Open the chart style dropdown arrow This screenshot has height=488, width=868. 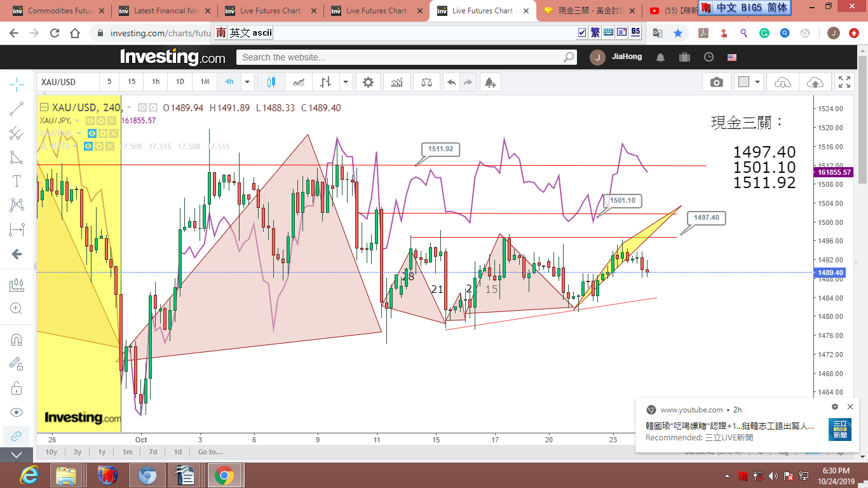pos(346,82)
